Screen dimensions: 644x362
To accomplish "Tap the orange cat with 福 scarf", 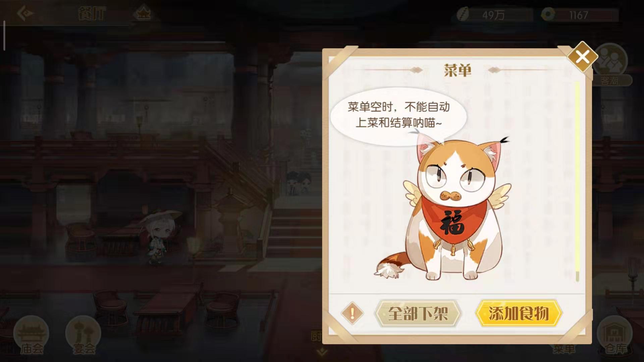I will pos(443,208).
